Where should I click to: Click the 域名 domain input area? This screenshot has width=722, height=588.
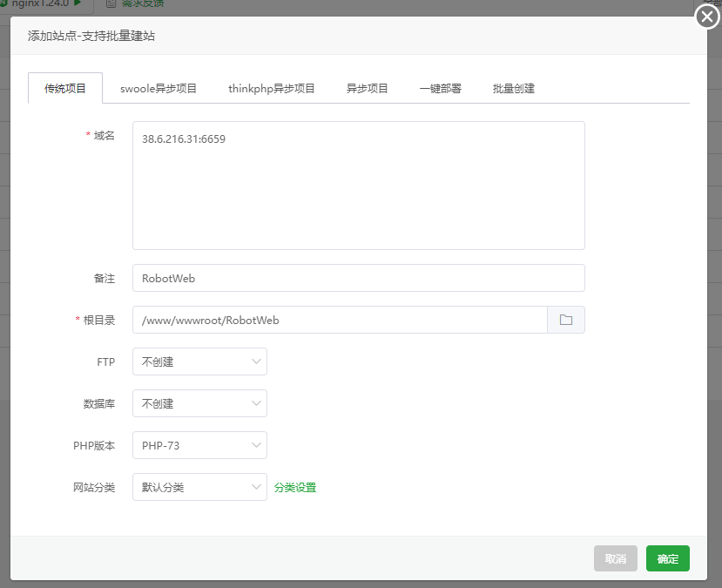coord(358,186)
